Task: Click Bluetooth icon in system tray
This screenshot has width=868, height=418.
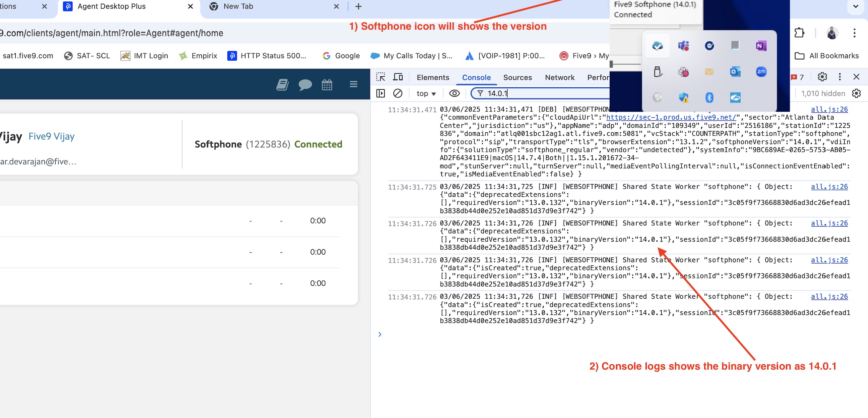Action: [x=709, y=97]
